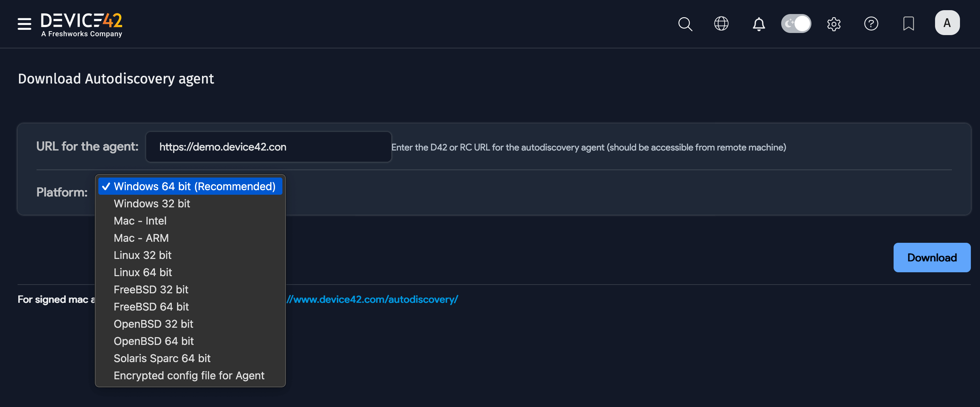Open the settings gear
The image size is (980, 407).
[x=834, y=24]
